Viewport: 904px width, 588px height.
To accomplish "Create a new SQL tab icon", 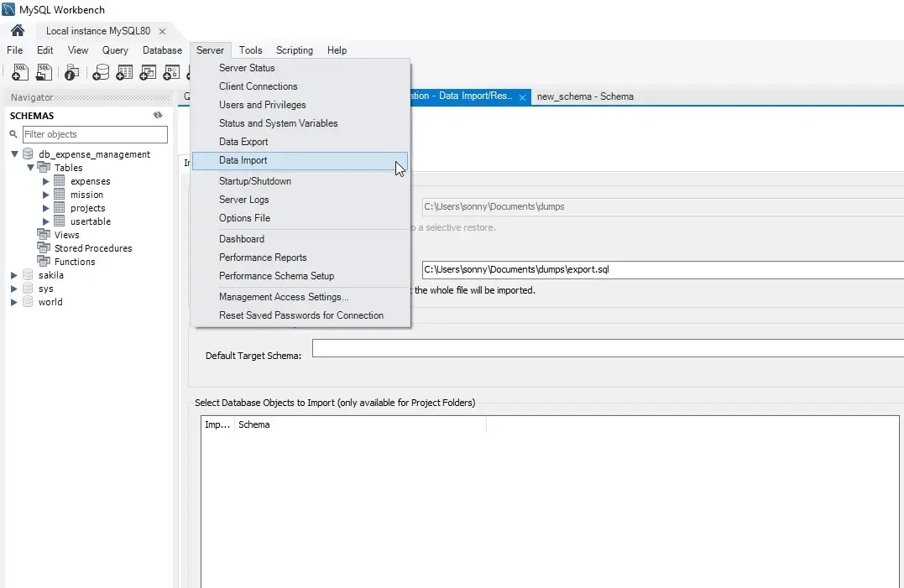I will click(20, 73).
